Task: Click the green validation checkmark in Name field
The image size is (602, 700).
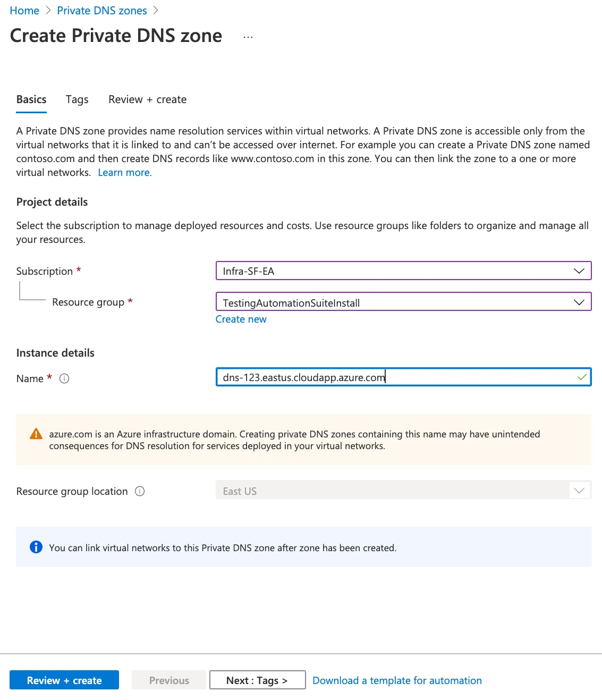Action: 582,377
